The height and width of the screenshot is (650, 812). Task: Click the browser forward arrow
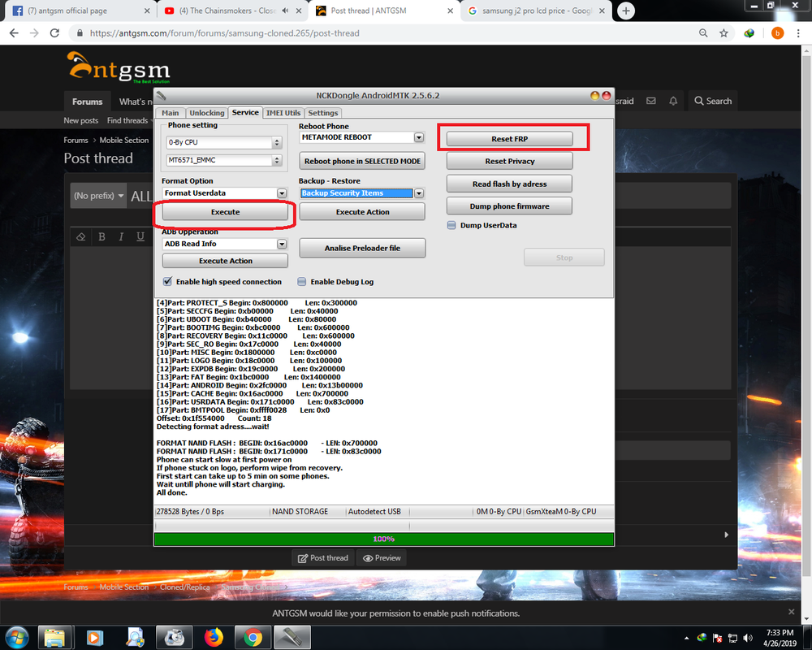coord(34,33)
